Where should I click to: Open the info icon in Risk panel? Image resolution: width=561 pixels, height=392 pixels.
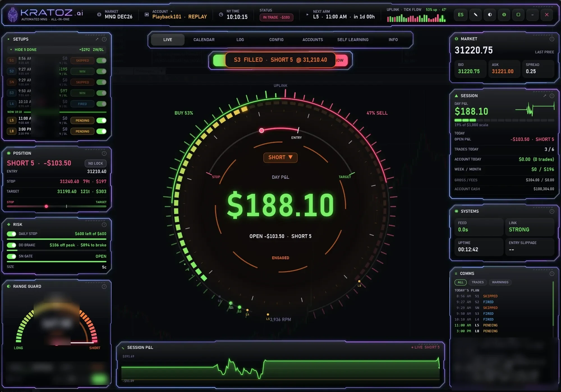104,225
